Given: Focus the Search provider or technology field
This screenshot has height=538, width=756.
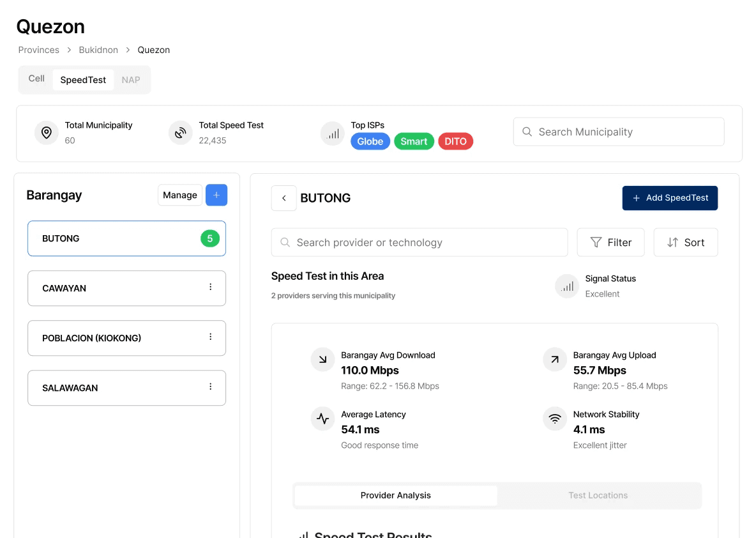Looking at the screenshot, I should [420, 242].
